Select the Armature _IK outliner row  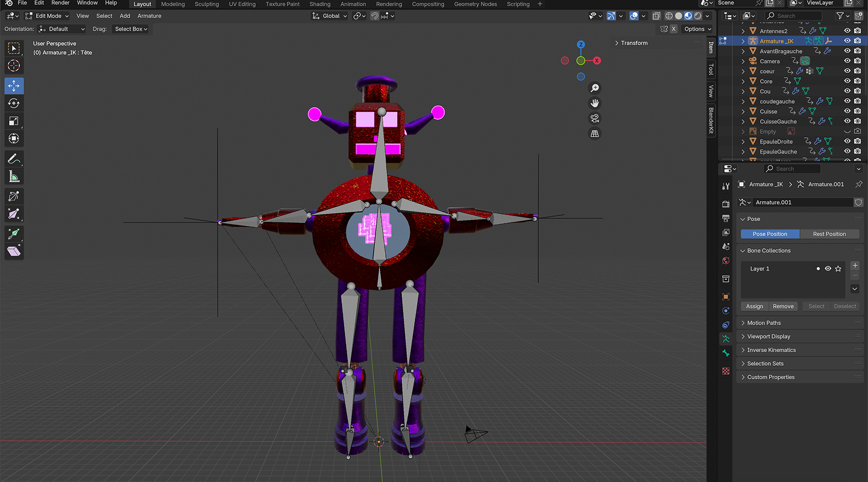[793, 41]
